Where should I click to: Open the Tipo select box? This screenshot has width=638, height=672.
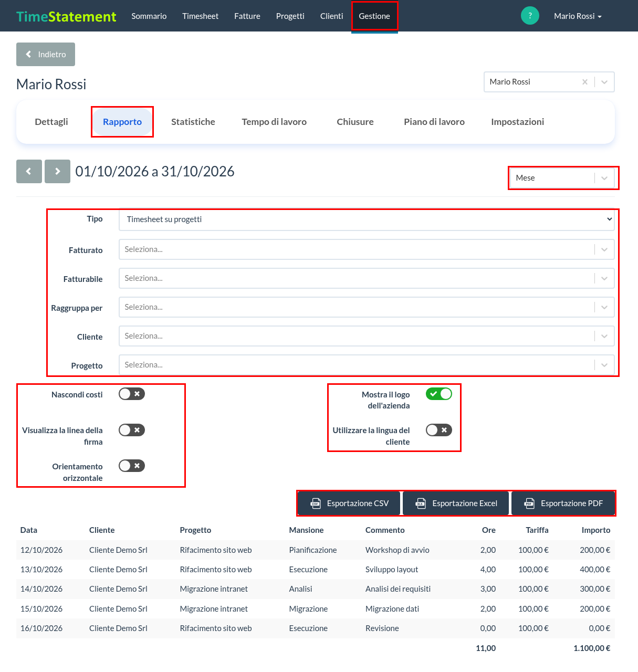367,219
